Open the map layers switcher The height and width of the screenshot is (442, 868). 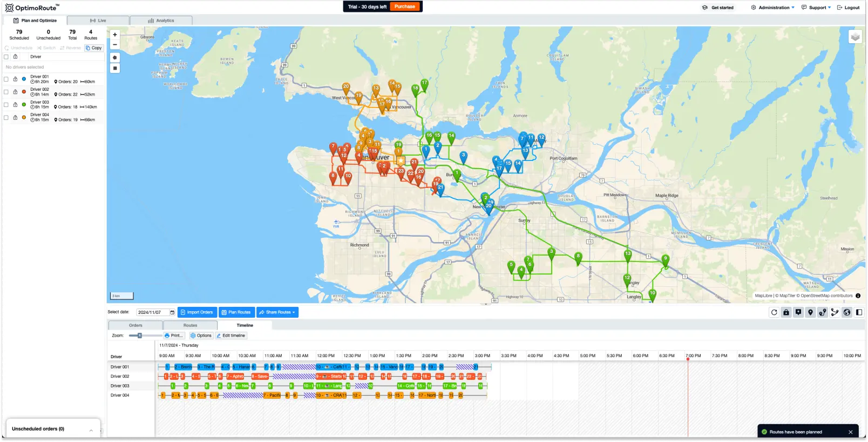[x=855, y=37]
